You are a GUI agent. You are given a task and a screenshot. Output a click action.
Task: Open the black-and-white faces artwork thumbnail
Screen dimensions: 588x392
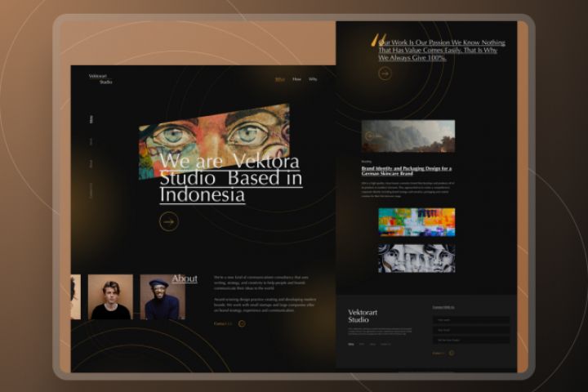coord(416,258)
